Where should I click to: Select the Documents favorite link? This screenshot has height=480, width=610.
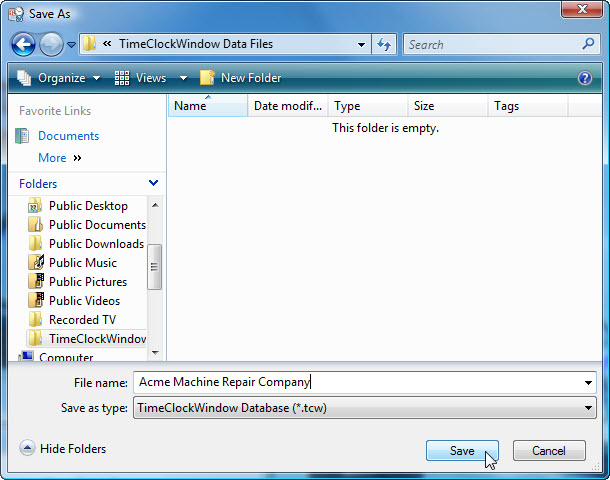(x=68, y=136)
